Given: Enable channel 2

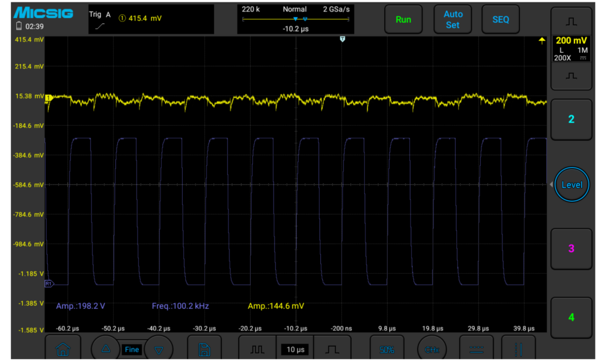Looking at the screenshot, I should pos(571,119).
